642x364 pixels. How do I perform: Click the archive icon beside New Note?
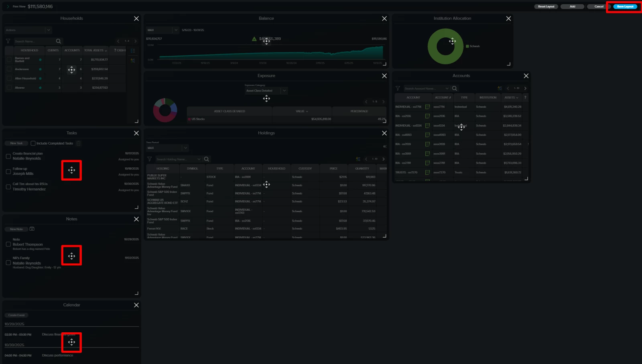(32, 229)
